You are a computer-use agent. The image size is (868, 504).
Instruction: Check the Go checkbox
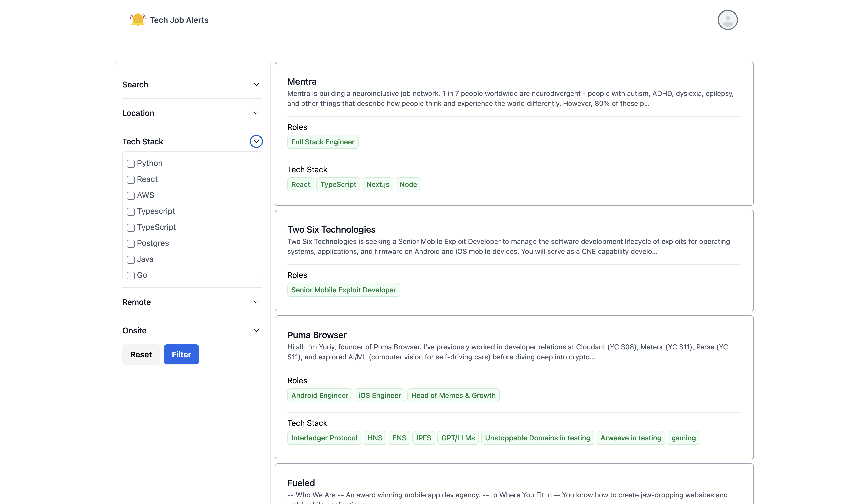[131, 275]
